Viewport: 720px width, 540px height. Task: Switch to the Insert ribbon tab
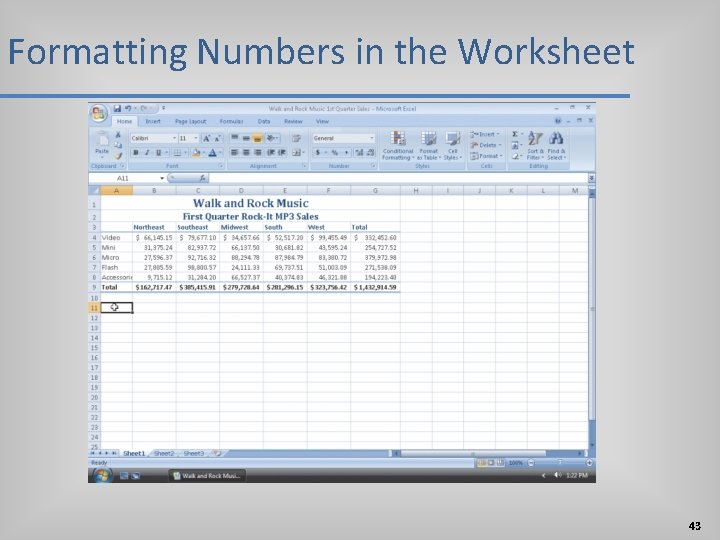click(153, 121)
